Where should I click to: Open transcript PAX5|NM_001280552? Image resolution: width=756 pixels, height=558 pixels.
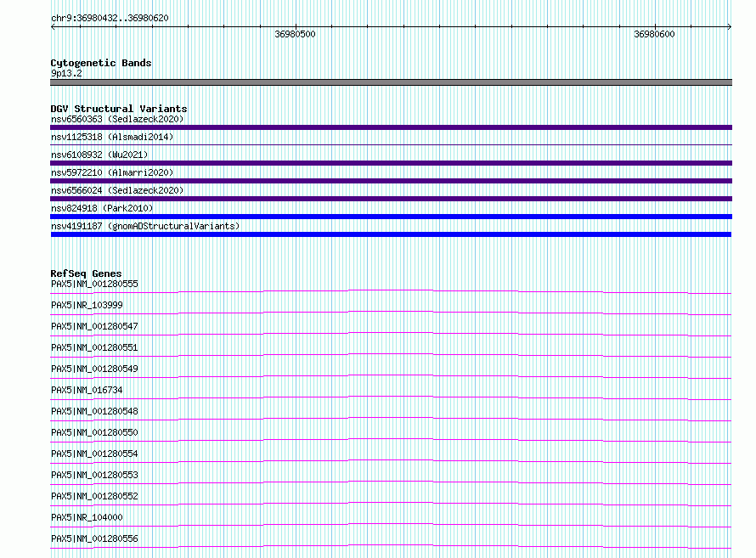point(94,496)
